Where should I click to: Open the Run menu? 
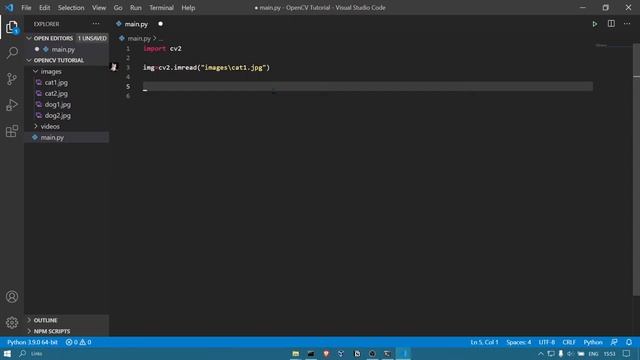click(x=136, y=8)
